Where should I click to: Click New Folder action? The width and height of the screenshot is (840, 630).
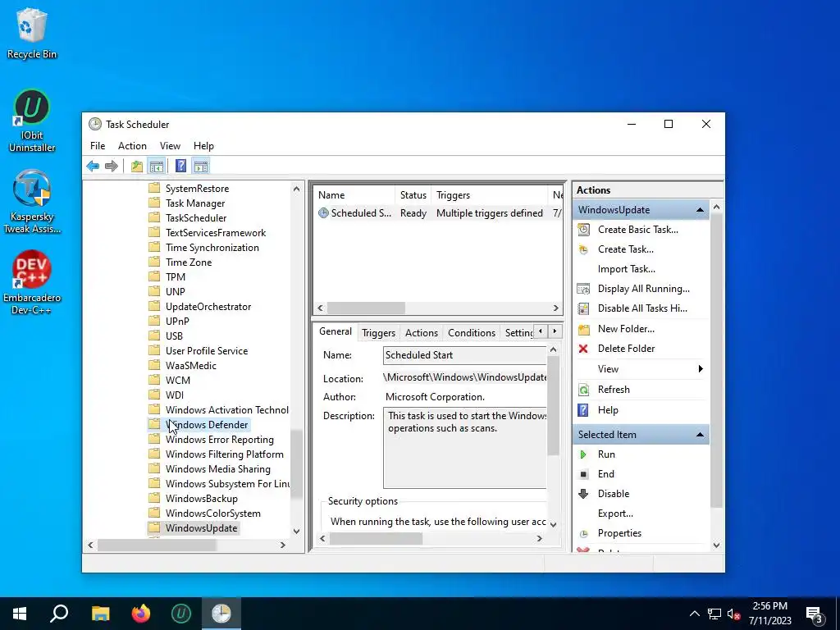pos(626,328)
